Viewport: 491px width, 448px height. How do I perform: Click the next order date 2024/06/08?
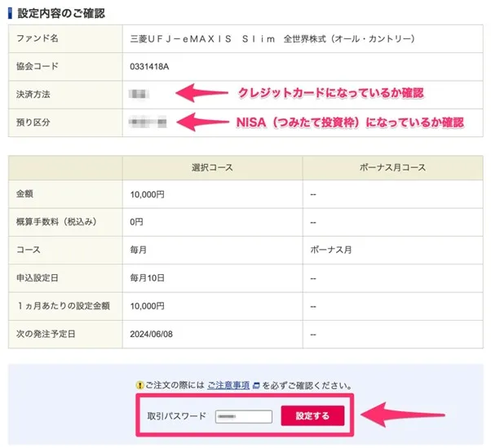151,334
